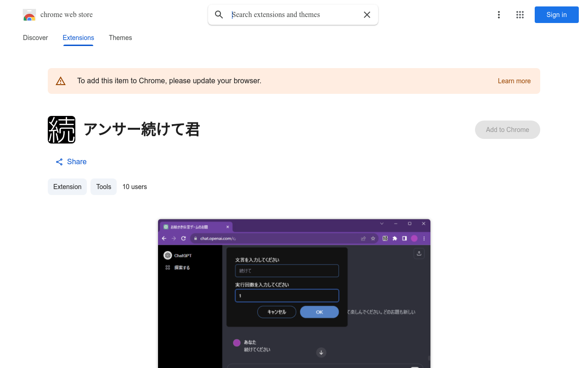This screenshot has height=368, width=588.
Task: Focus the Search extensions and themes field
Action: [x=294, y=15]
